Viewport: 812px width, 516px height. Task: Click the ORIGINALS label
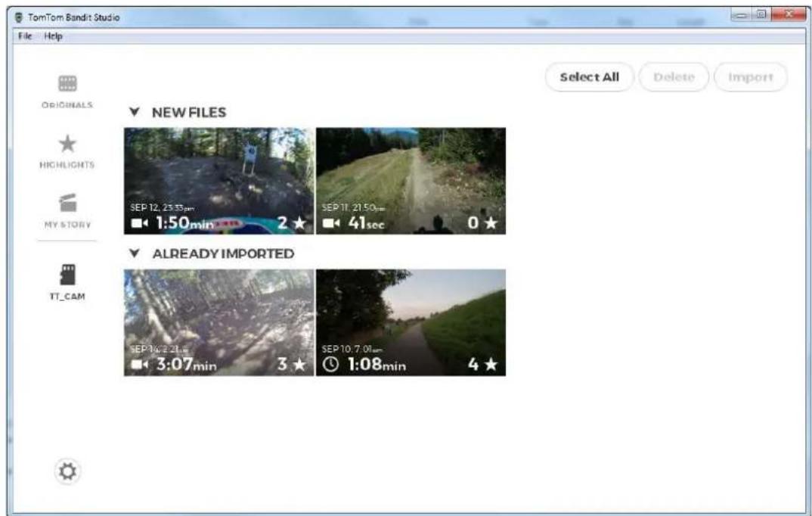67,105
